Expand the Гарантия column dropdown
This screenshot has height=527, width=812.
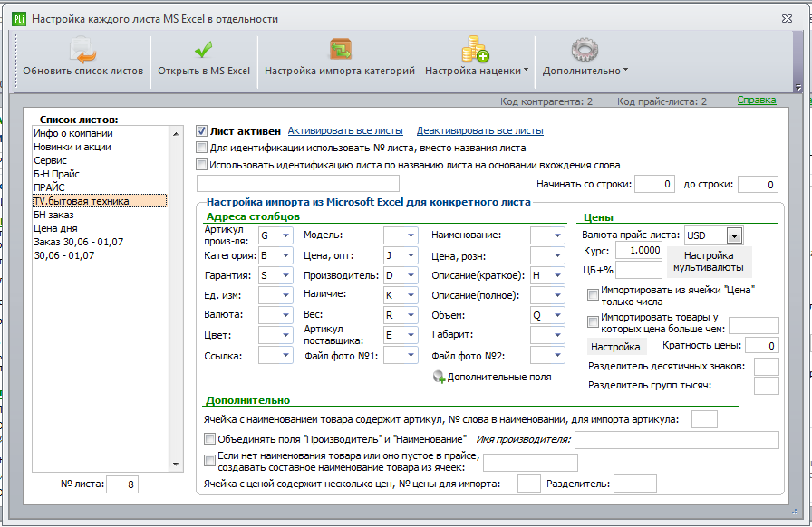pos(285,275)
